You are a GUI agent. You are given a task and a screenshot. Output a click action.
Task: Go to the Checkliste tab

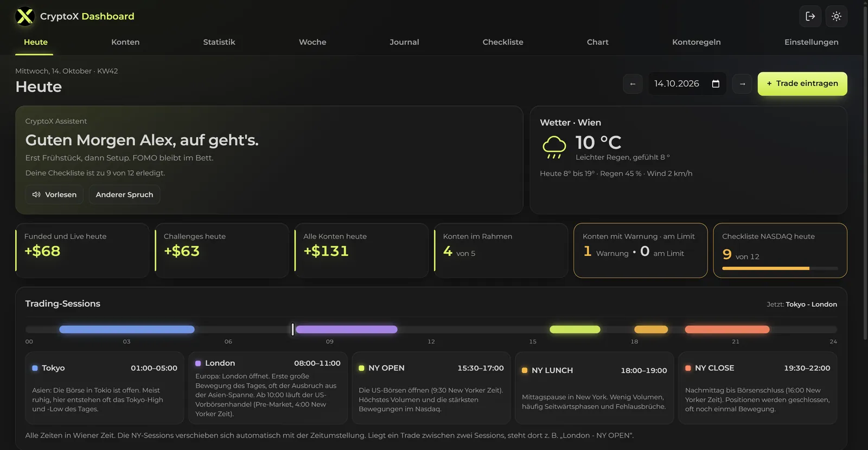(503, 42)
